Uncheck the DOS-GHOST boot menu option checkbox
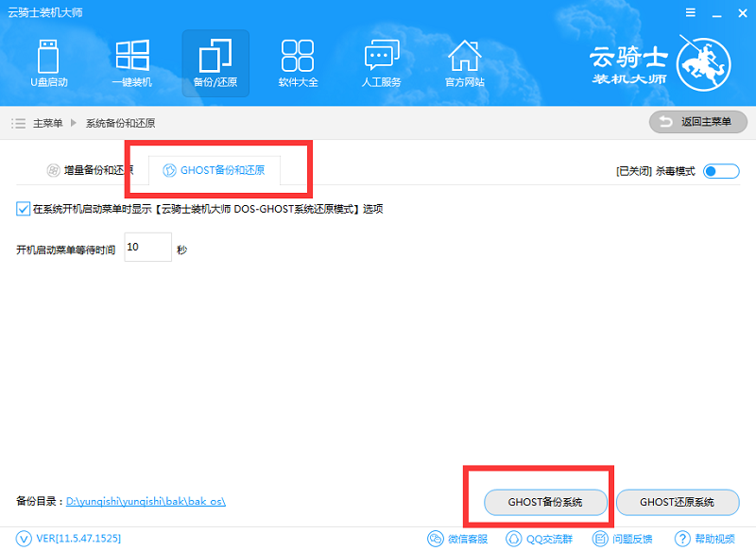This screenshot has height=551, width=756. pos(23,209)
